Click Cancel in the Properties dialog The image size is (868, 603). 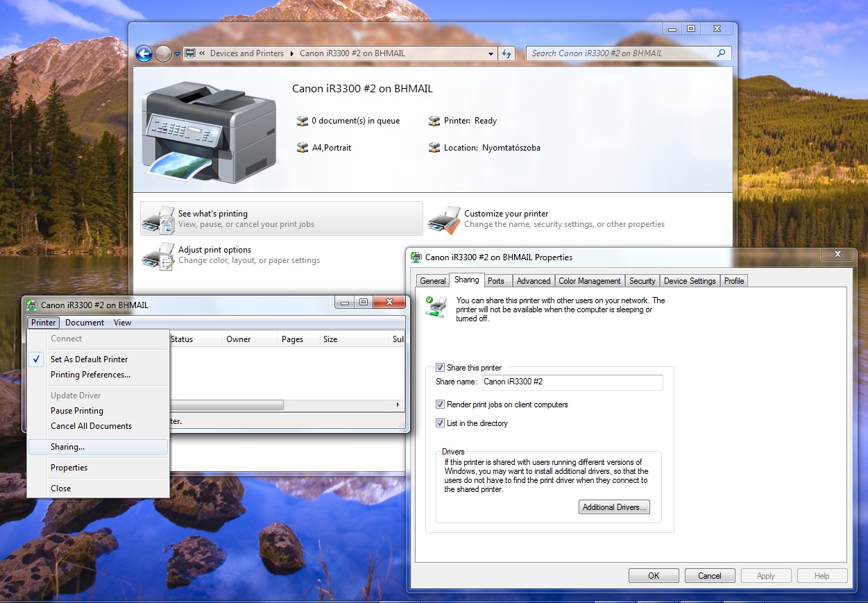point(710,576)
